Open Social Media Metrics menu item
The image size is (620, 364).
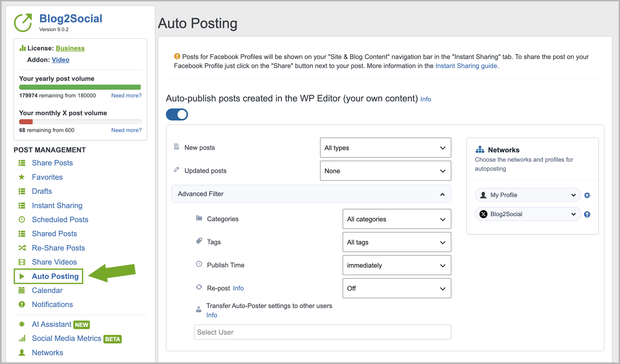[x=67, y=338]
